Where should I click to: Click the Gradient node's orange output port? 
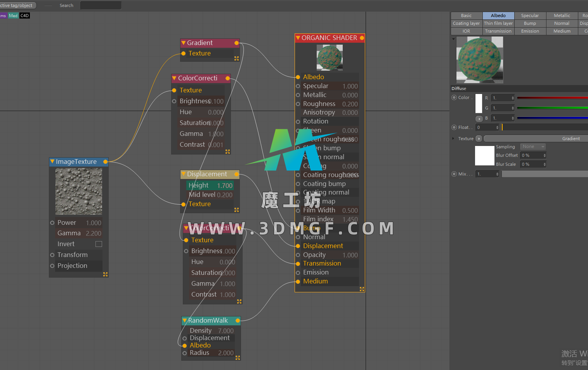point(236,43)
